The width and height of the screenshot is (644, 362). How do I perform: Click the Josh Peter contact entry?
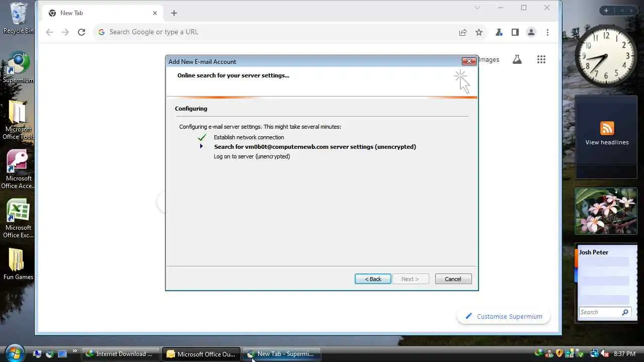(594, 252)
